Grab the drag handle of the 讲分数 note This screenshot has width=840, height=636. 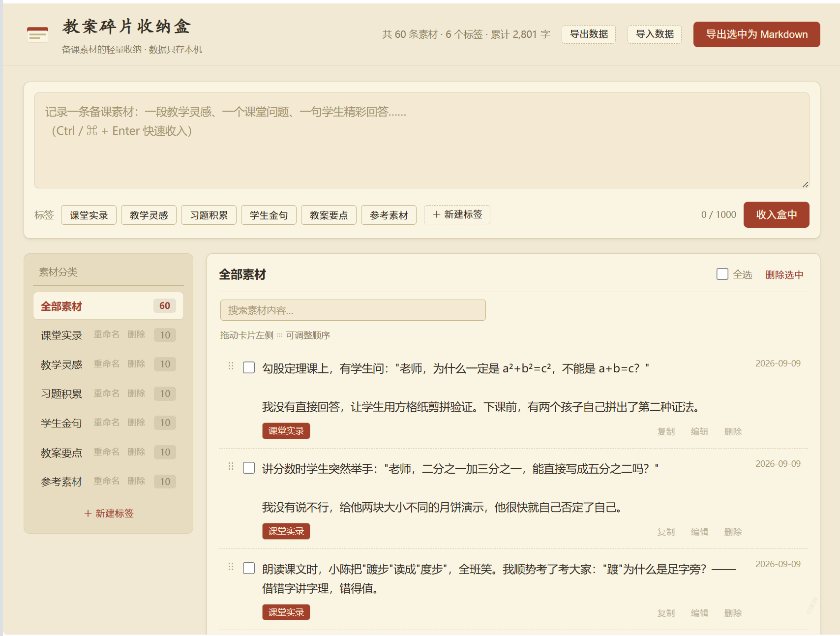[231, 466]
